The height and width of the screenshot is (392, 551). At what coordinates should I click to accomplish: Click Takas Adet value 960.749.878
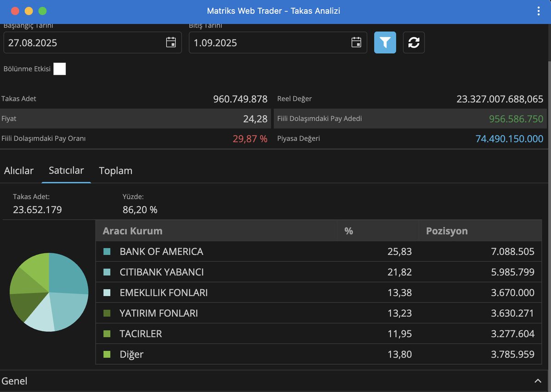pyautogui.click(x=240, y=99)
